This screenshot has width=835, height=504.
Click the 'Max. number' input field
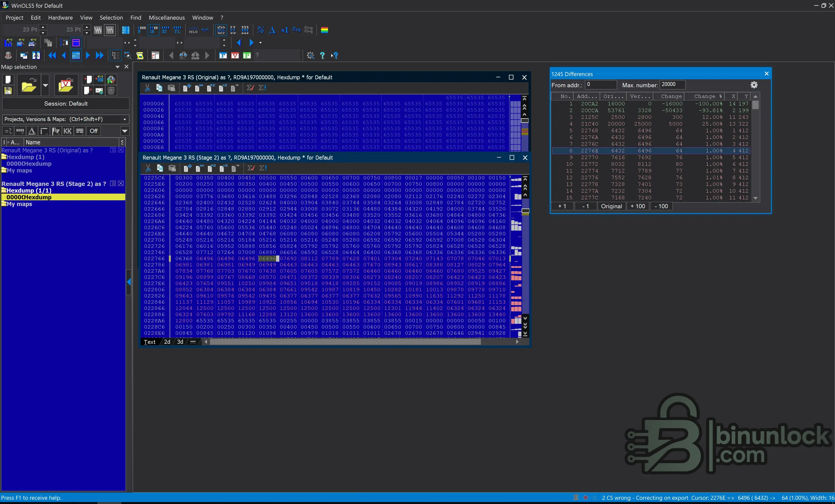click(x=672, y=84)
